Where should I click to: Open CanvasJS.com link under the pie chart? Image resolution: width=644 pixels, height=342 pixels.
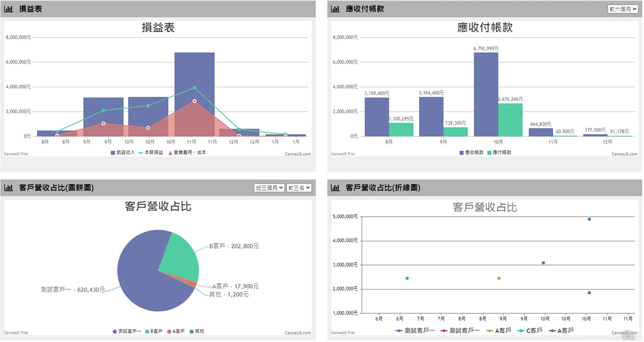pos(297,333)
